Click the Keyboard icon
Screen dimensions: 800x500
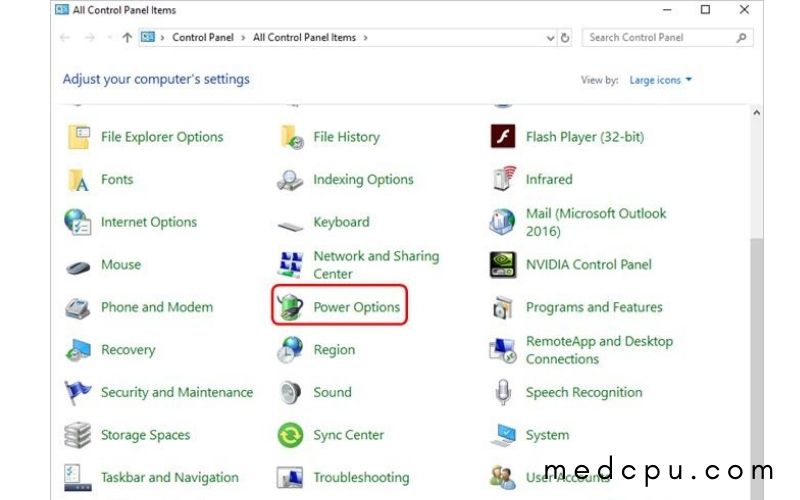pyautogui.click(x=290, y=225)
